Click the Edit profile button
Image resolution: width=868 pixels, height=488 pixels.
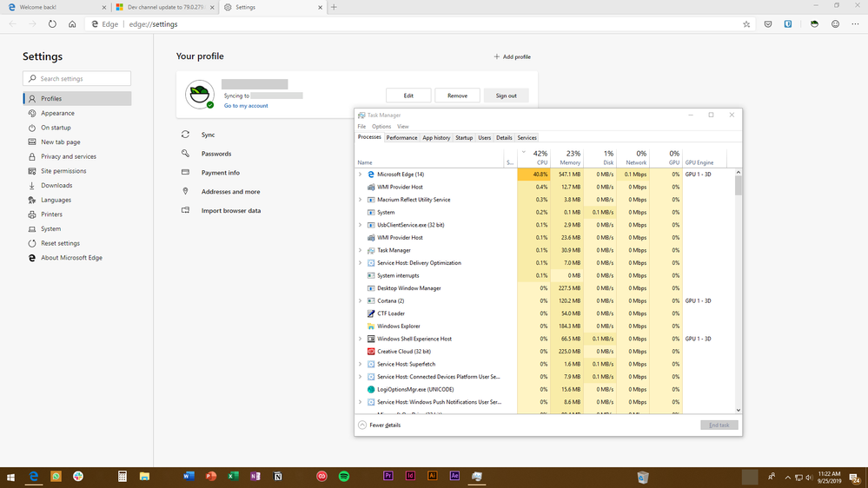pyautogui.click(x=408, y=96)
